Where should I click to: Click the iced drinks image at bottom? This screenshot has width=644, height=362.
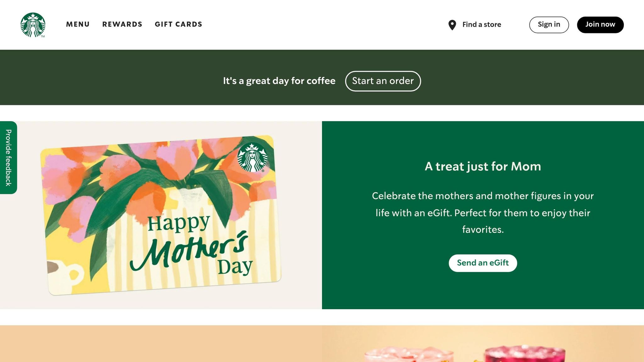click(x=483, y=344)
